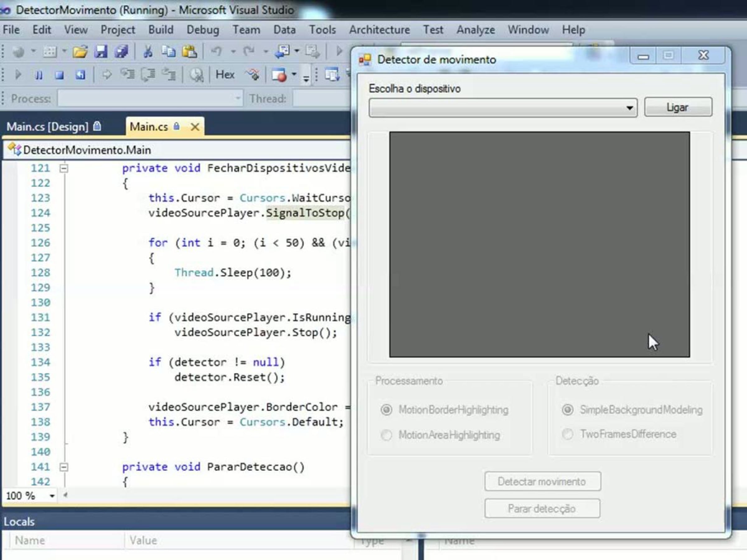
Task: Click the Save All icon
Action: [x=121, y=52]
